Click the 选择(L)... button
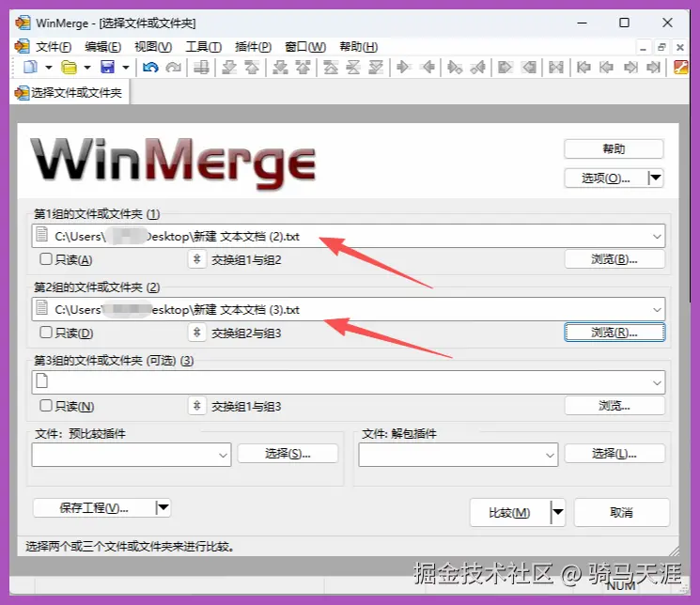700x605 pixels. (x=614, y=454)
